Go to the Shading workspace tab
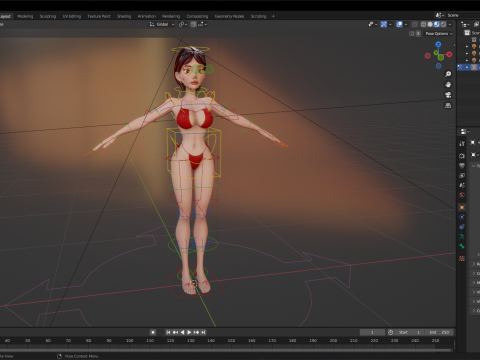This screenshot has width=480, height=360. click(x=124, y=16)
